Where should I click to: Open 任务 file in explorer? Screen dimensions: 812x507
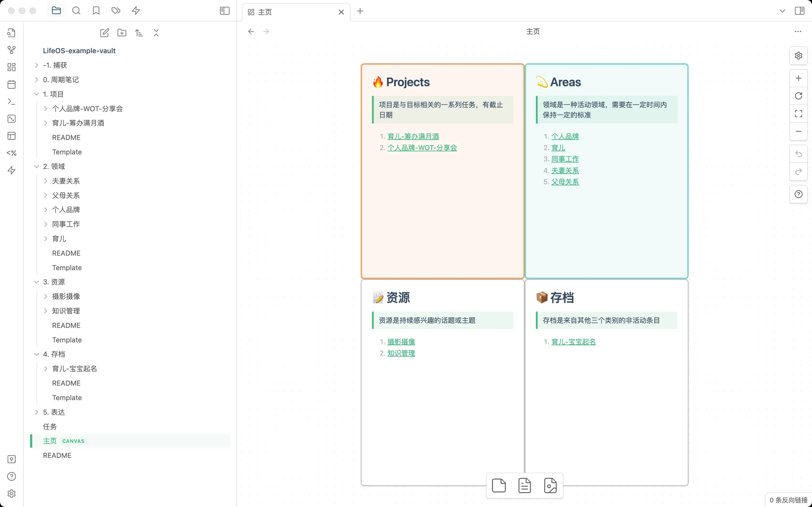50,426
